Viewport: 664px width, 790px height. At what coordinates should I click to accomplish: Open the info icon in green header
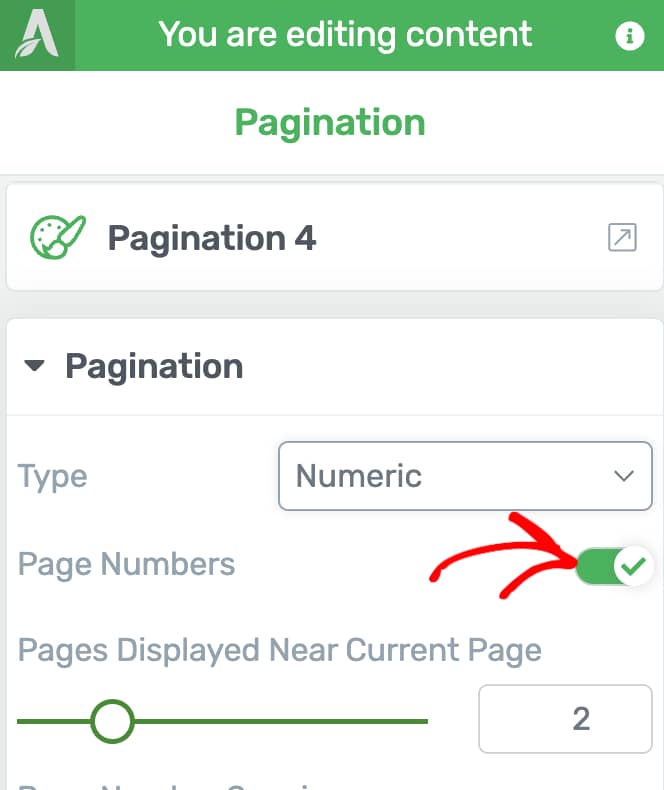click(629, 36)
